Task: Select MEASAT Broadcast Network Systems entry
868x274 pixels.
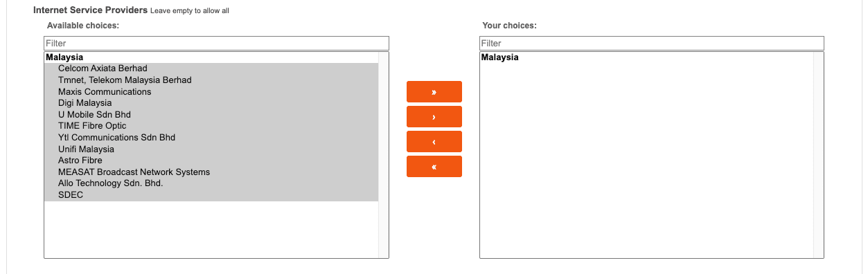Action: 211,172
